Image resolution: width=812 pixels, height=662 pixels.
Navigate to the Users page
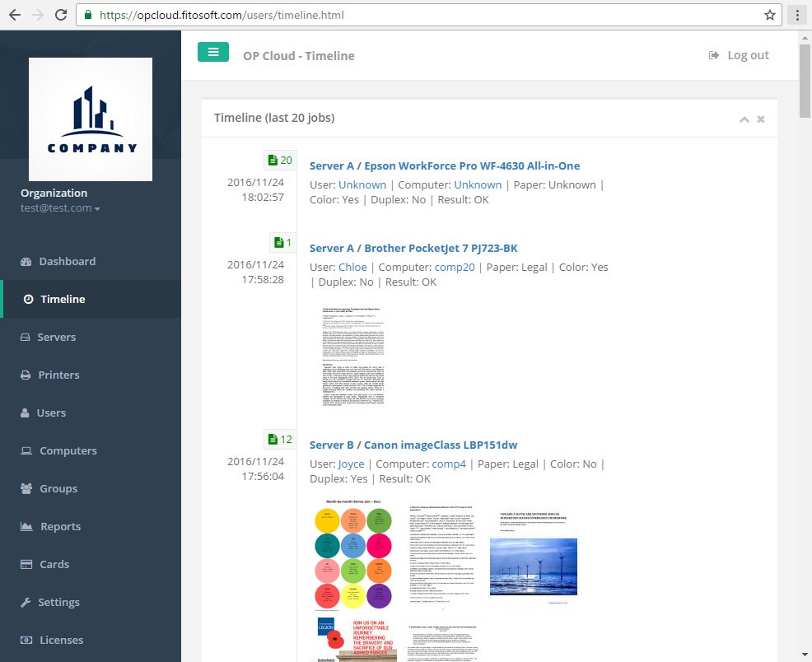91,413
